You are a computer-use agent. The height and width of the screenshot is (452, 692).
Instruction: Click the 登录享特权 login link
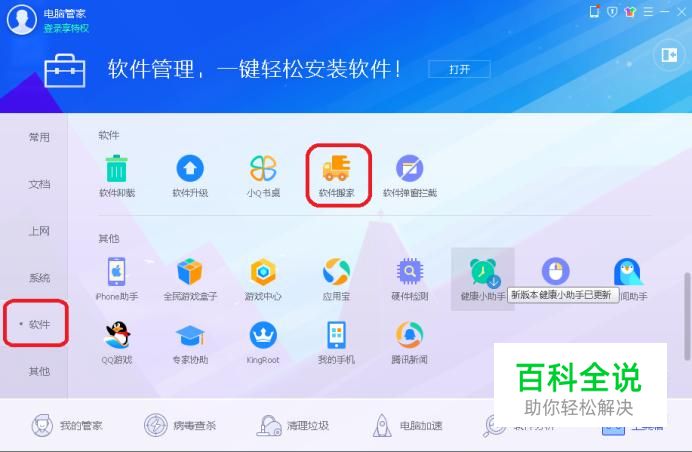click(x=66, y=28)
